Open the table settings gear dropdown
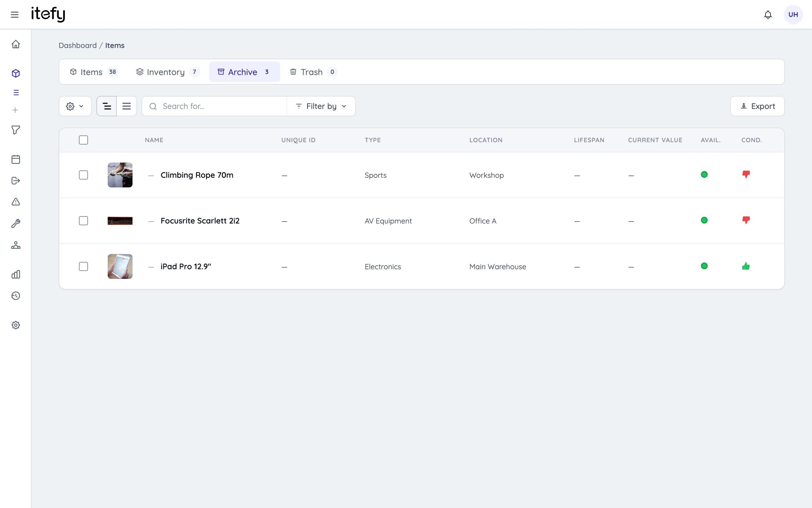 pos(75,106)
